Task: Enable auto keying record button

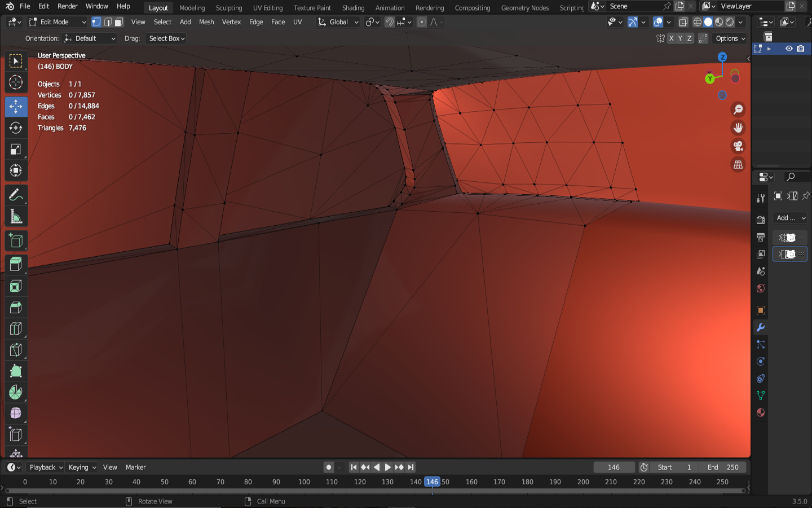Action: pyautogui.click(x=329, y=467)
